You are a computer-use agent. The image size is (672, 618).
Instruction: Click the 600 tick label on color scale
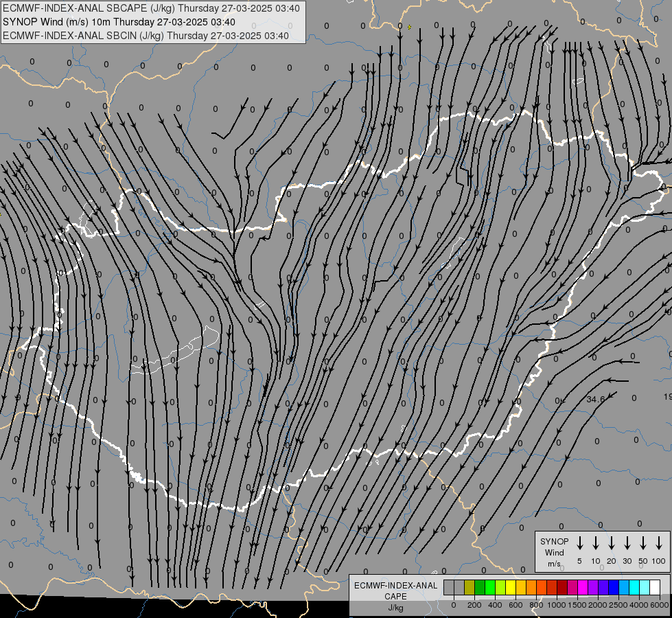pyautogui.click(x=515, y=605)
